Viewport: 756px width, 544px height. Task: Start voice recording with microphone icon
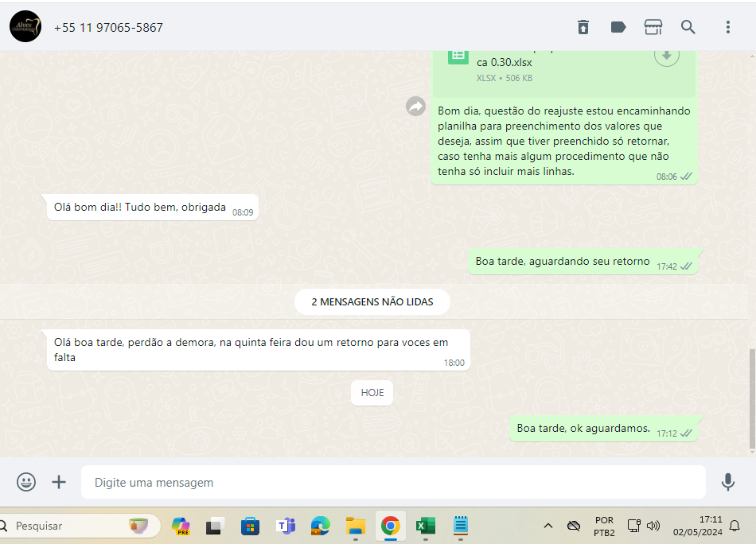(x=727, y=482)
